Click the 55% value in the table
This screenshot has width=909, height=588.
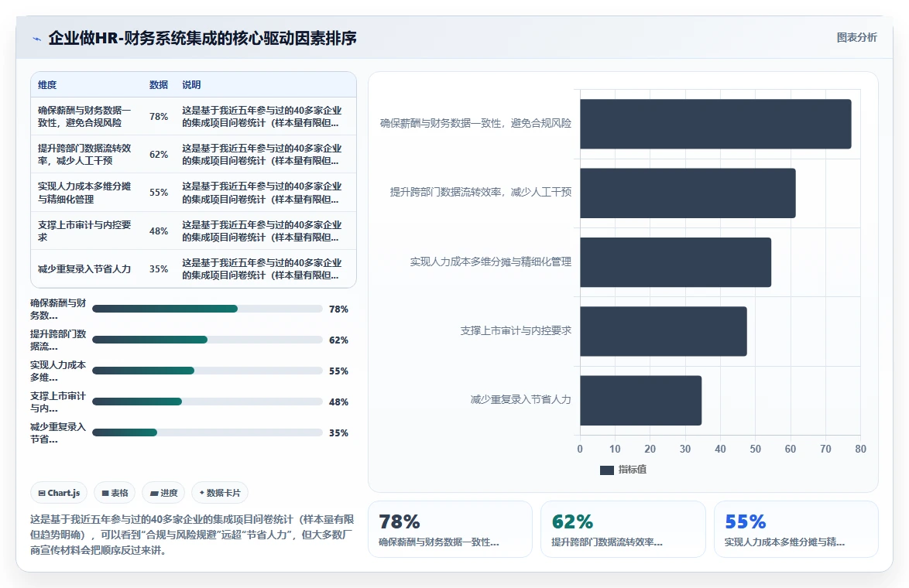tap(159, 193)
